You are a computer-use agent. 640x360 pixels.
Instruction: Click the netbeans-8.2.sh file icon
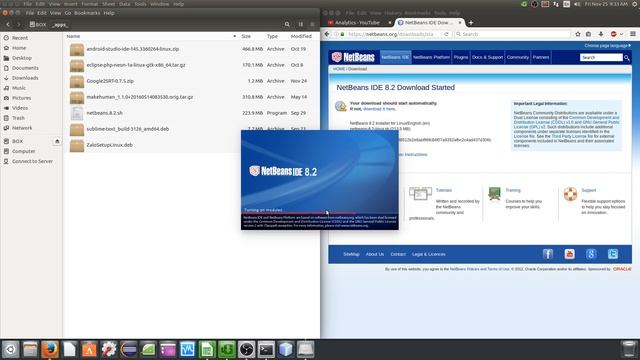click(77, 113)
